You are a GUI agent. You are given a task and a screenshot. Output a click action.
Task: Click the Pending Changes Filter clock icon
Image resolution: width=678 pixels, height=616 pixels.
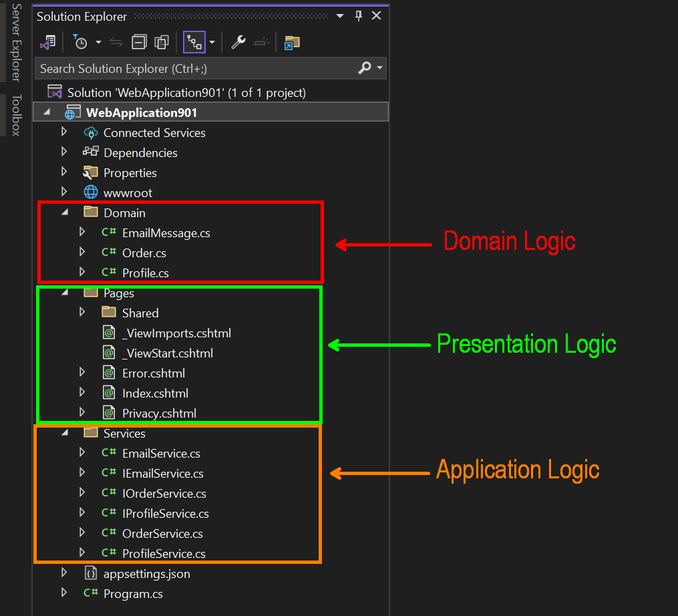point(79,42)
